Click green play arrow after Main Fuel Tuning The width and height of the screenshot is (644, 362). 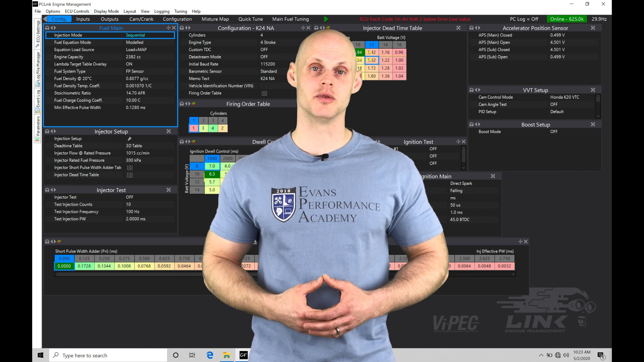326,19
